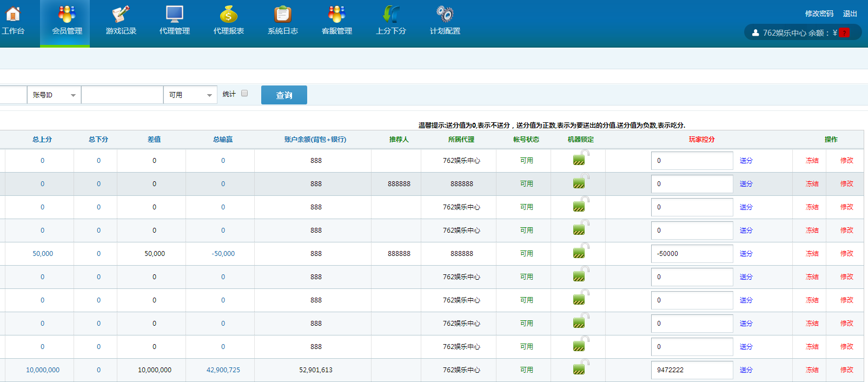Toggle the 统计 checkbox

pos(244,94)
